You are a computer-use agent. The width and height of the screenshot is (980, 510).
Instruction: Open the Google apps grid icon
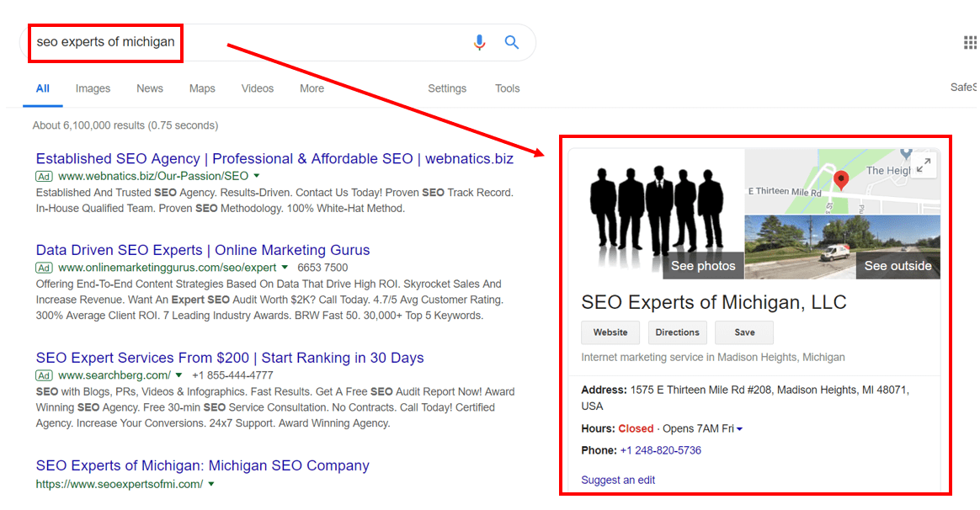(969, 43)
